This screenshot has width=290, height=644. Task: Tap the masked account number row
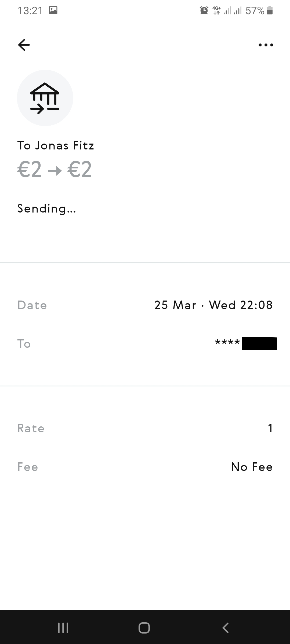pyautogui.click(x=246, y=343)
